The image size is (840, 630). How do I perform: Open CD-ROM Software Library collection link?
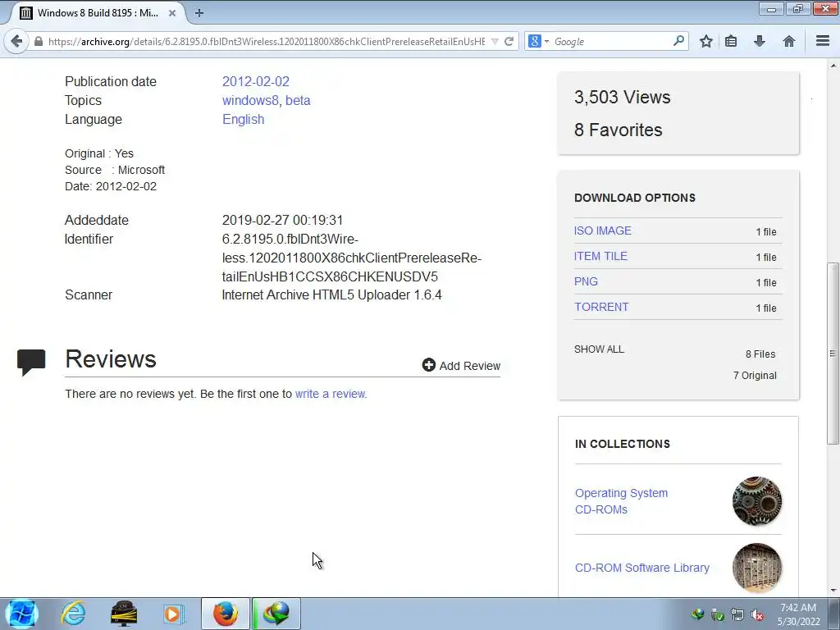coord(641,568)
